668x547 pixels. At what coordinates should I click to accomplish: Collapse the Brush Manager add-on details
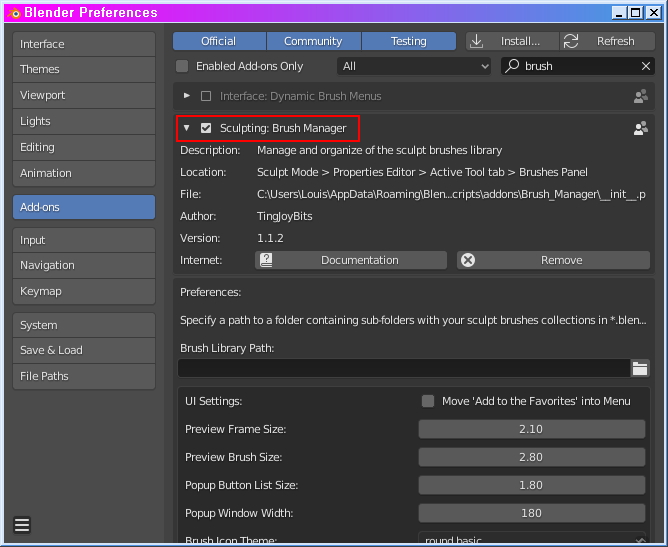click(x=187, y=128)
